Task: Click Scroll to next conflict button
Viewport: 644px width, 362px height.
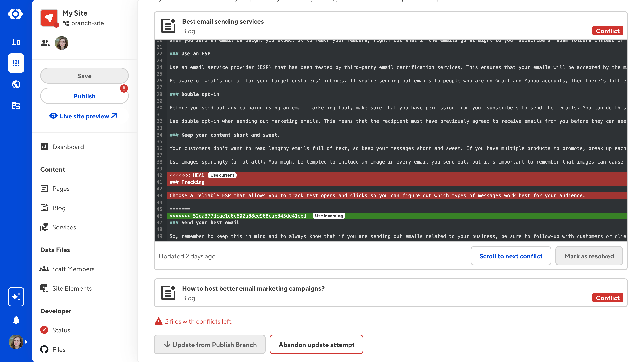Action: pos(511,256)
